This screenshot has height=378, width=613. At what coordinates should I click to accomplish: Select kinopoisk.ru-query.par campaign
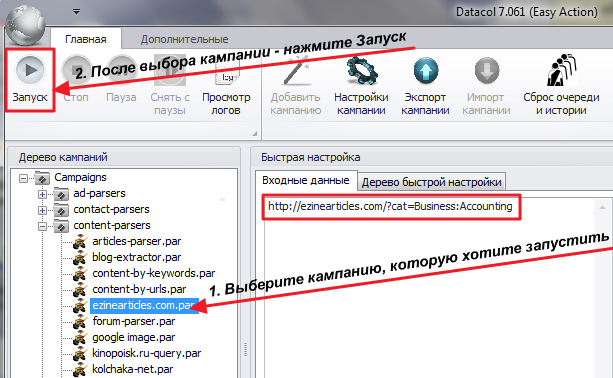click(147, 353)
